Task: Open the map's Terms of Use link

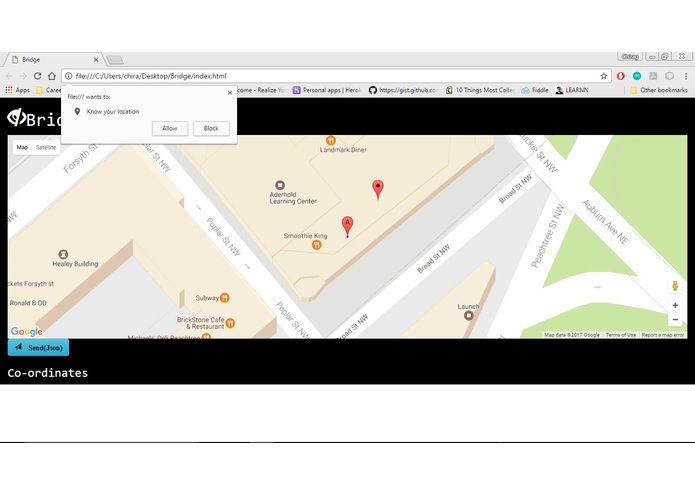Action: [621, 335]
